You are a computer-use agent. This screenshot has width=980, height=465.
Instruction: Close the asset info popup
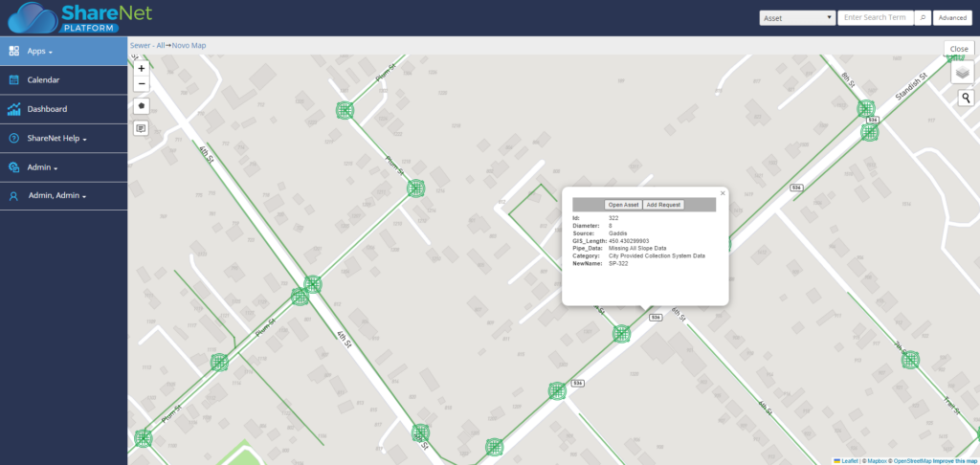coord(723,193)
